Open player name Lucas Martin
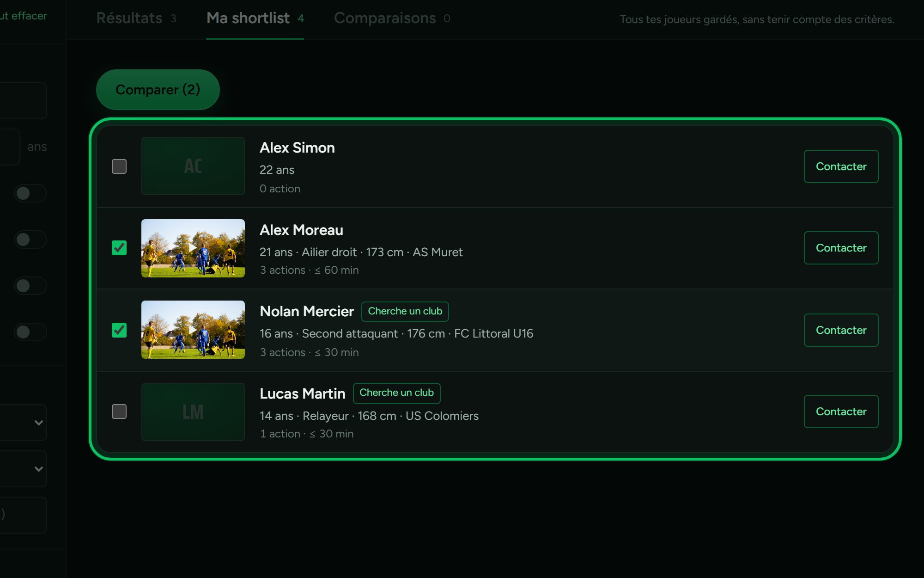 tap(303, 394)
